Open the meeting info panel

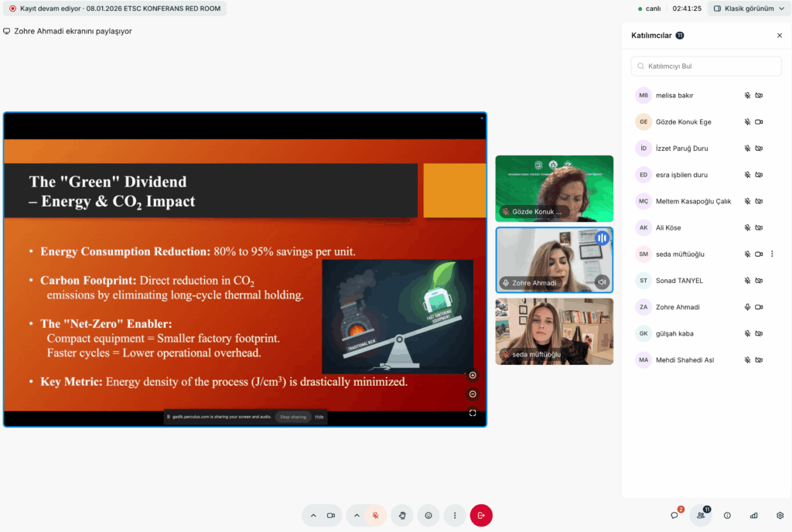(x=727, y=515)
